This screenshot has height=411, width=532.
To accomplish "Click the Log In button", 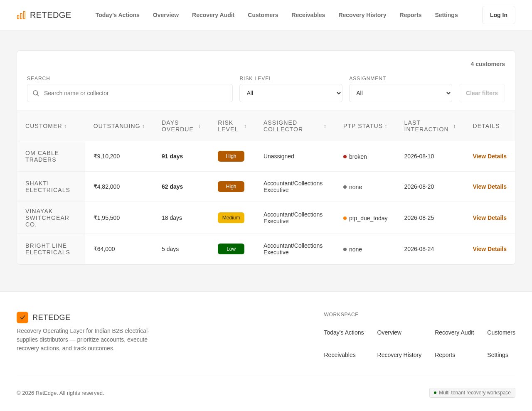I will tap(499, 15).
